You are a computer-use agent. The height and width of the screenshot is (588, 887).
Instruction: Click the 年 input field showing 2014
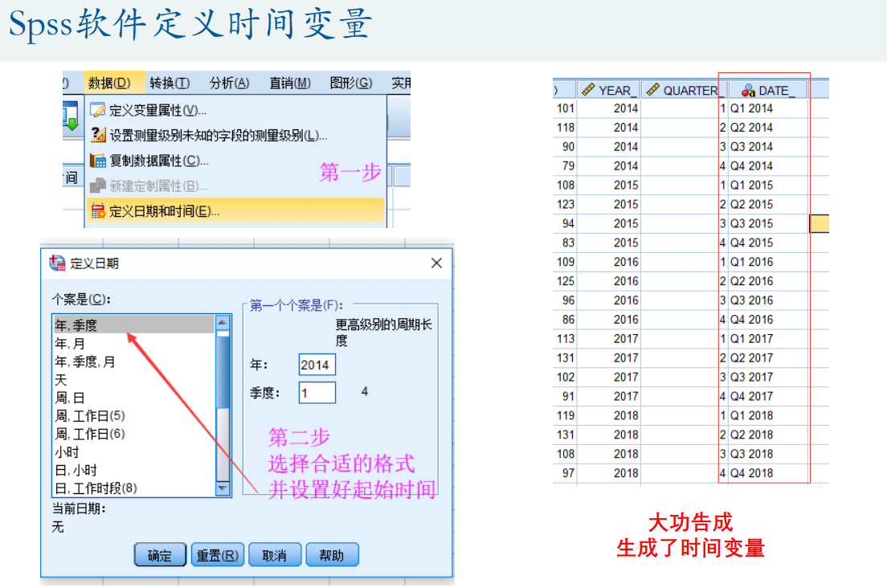[x=317, y=365]
